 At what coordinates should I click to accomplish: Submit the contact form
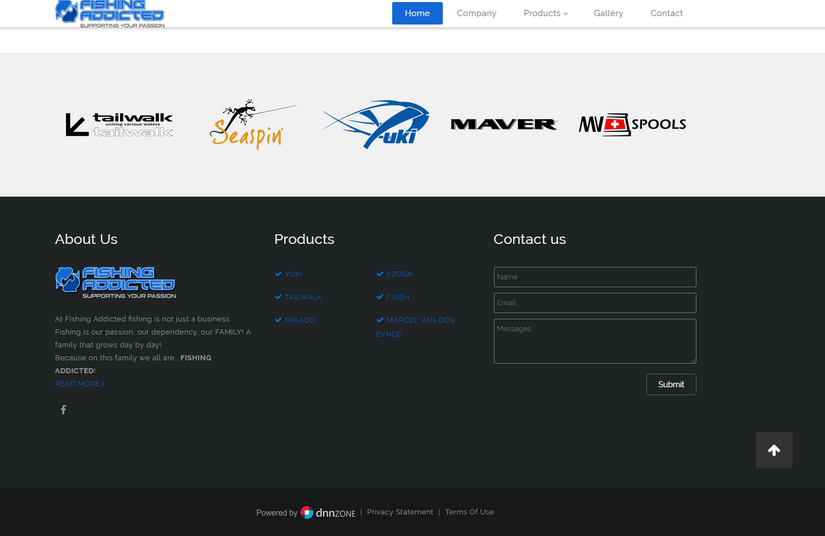(671, 385)
